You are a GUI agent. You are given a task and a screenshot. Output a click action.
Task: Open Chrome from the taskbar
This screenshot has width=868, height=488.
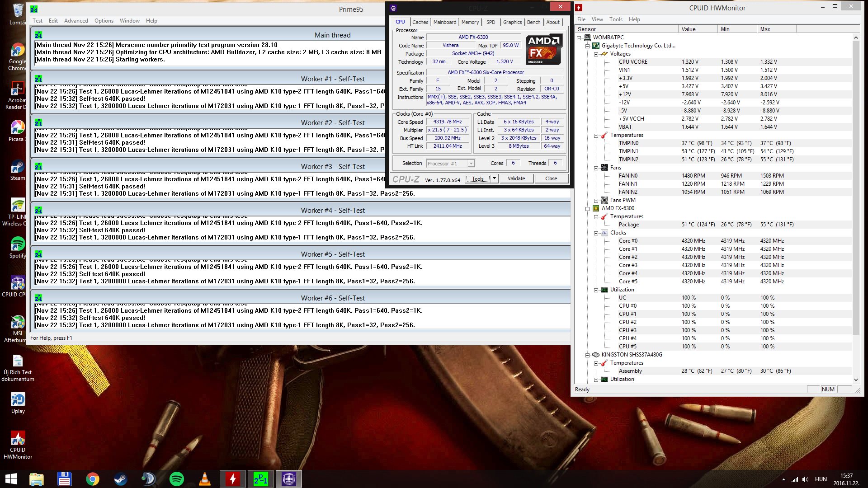click(92, 479)
